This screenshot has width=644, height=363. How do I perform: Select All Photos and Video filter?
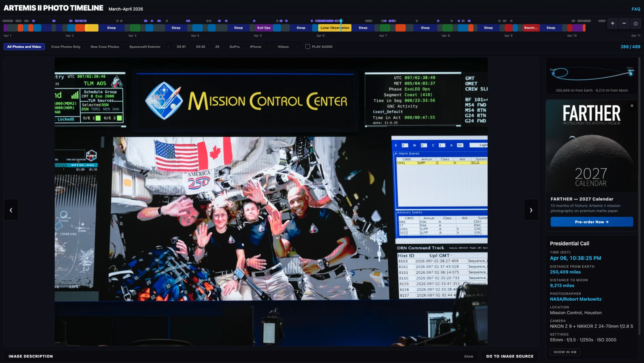tap(24, 47)
